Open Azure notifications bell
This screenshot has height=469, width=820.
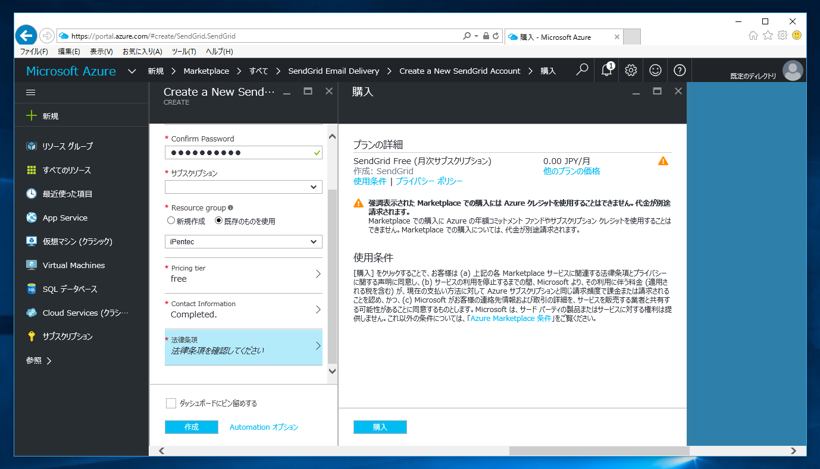coord(607,70)
